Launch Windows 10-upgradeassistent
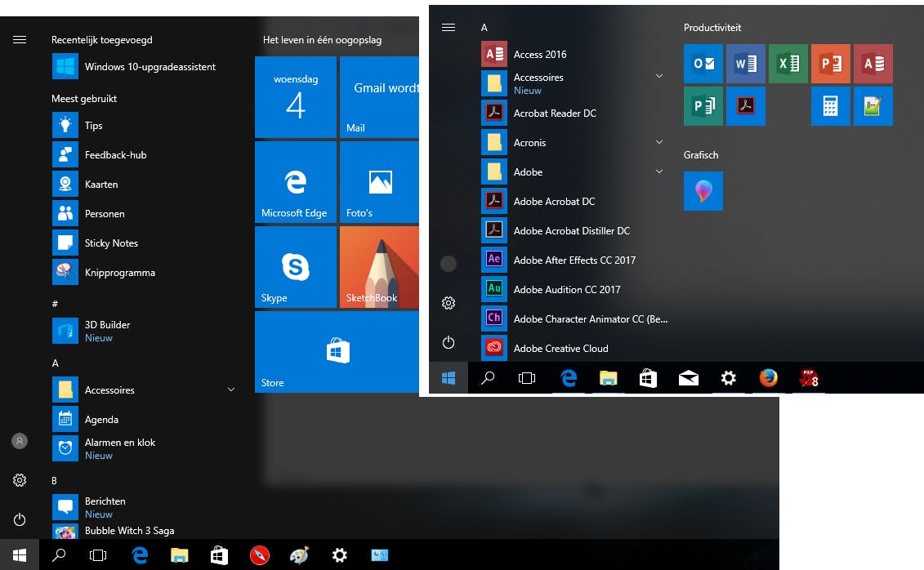 tap(150, 67)
